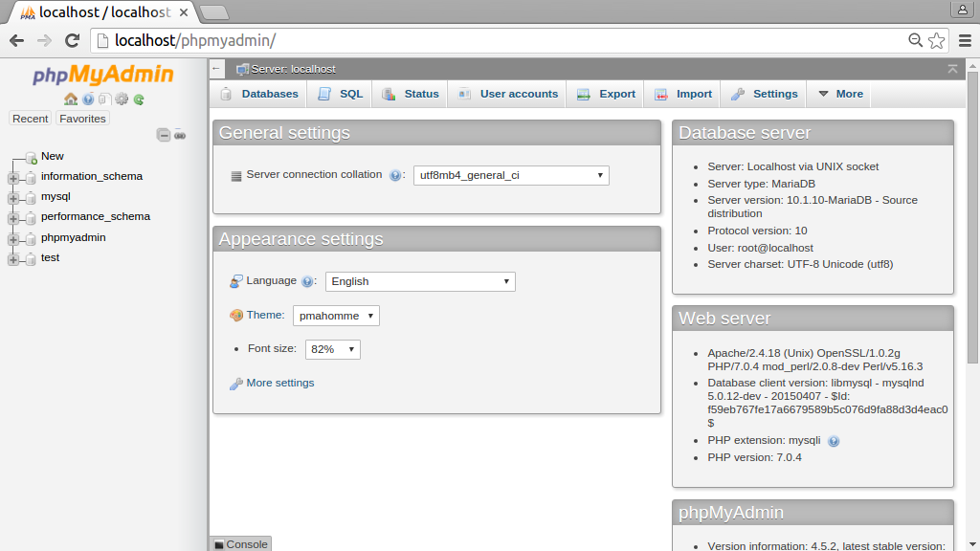Click the phpMyAdmin logo
The image size is (980, 551).
coord(103,75)
